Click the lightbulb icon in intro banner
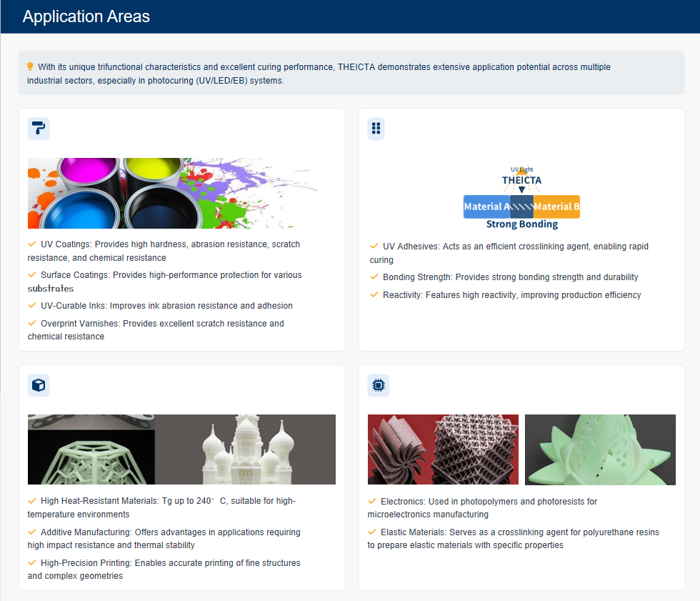The height and width of the screenshot is (601, 700). click(x=30, y=66)
